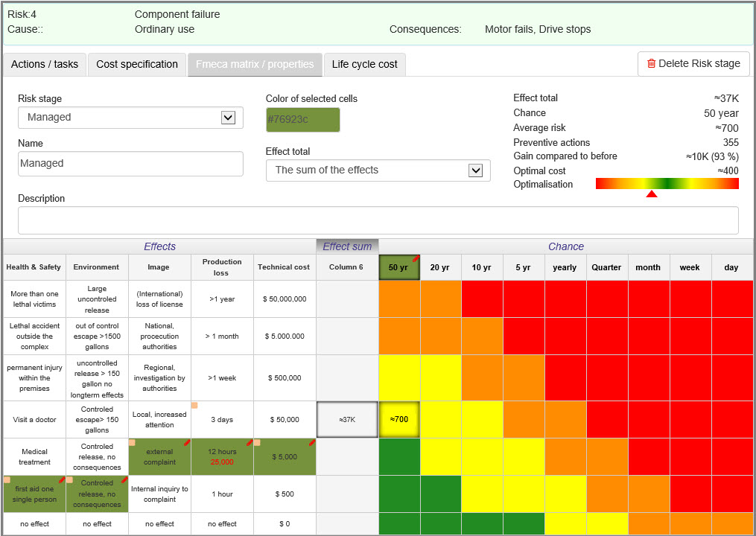Click orange note marker on first aid cell
Image resolution: width=756 pixels, height=536 pixels.
tap(7, 480)
